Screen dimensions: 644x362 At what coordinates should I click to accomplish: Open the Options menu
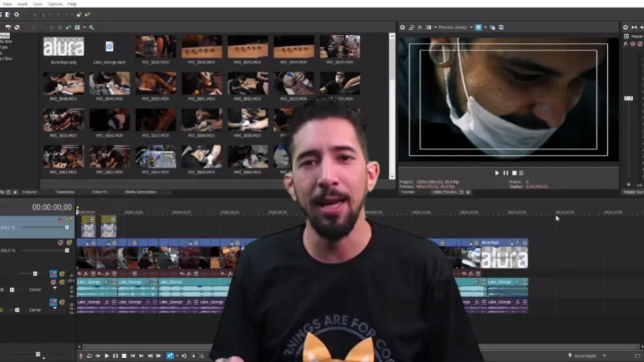(x=54, y=4)
